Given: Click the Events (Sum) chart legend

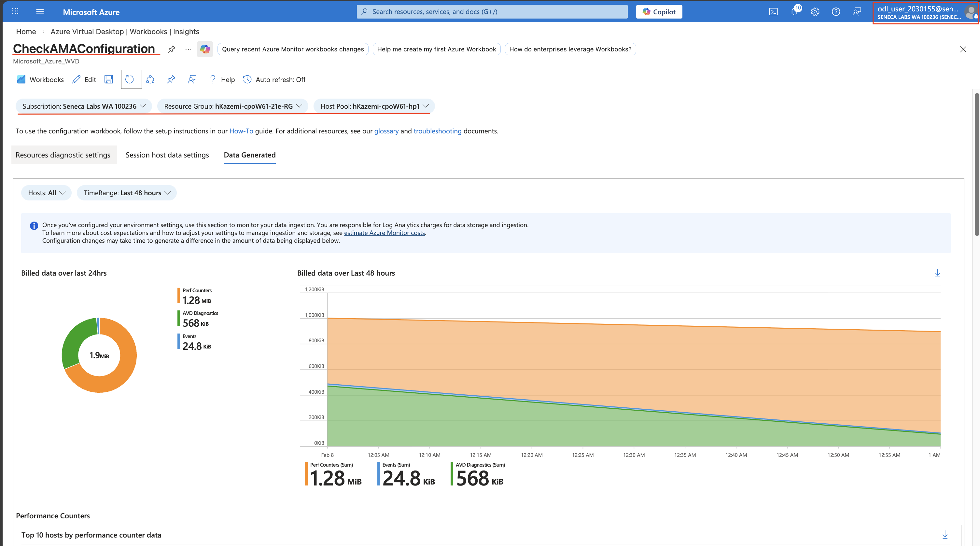Looking at the screenshot, I should click(x=406, y=474).
